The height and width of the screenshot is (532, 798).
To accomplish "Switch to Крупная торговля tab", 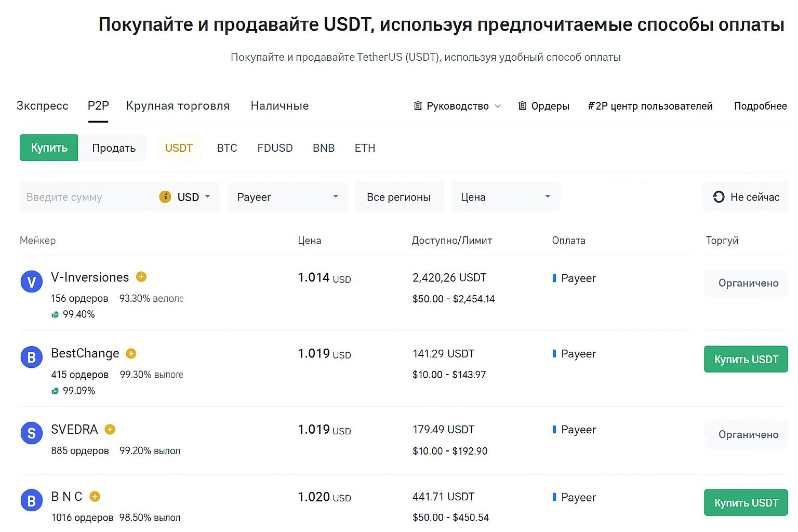I will point(178,106).
